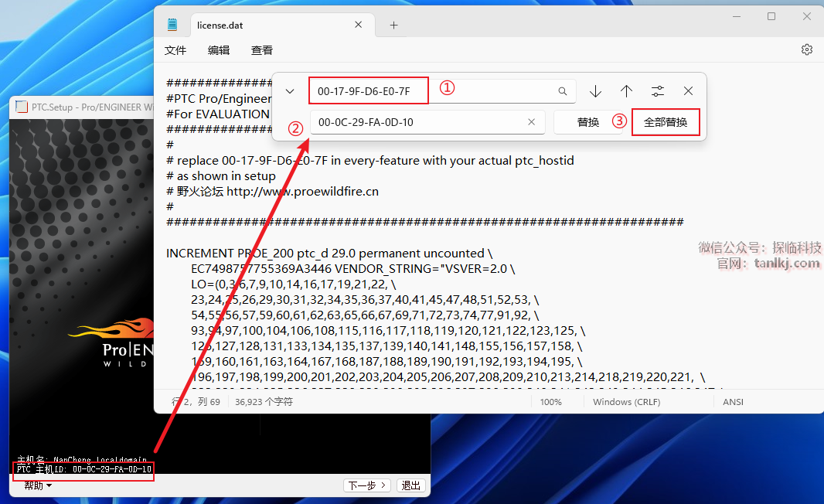The width and height of the screenshot is (824, 504).
Task: Click the Notepad settings gear icon
Action: [807, 49]
